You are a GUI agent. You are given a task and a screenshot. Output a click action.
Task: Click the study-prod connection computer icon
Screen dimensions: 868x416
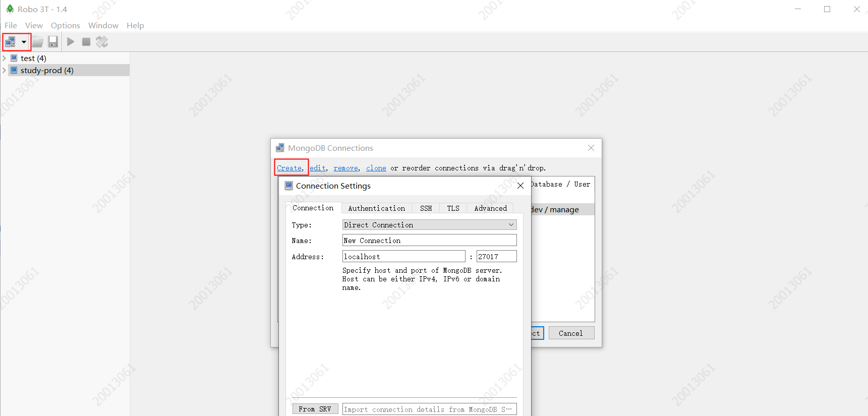pos(14,70)
